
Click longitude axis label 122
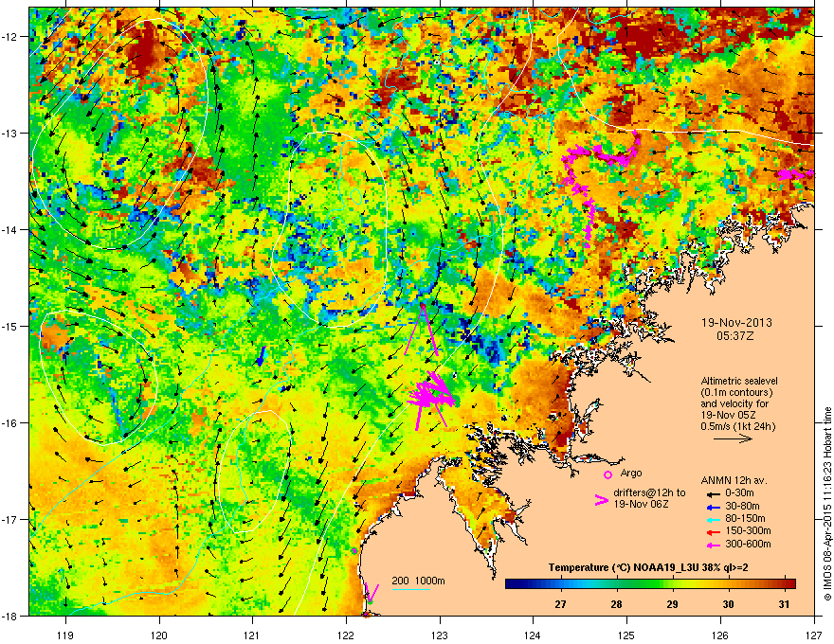(x=346, y=635)
